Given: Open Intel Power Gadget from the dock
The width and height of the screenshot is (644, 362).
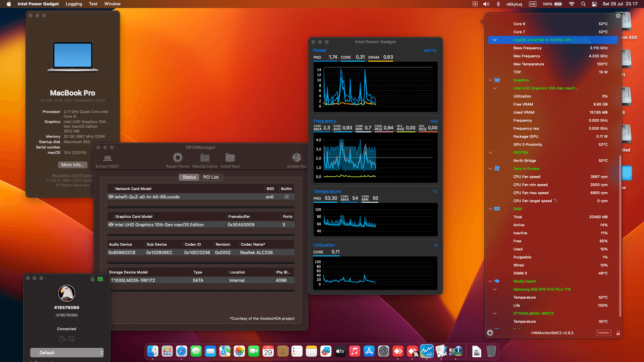Looking at the screenshot, I should [427, 351].
